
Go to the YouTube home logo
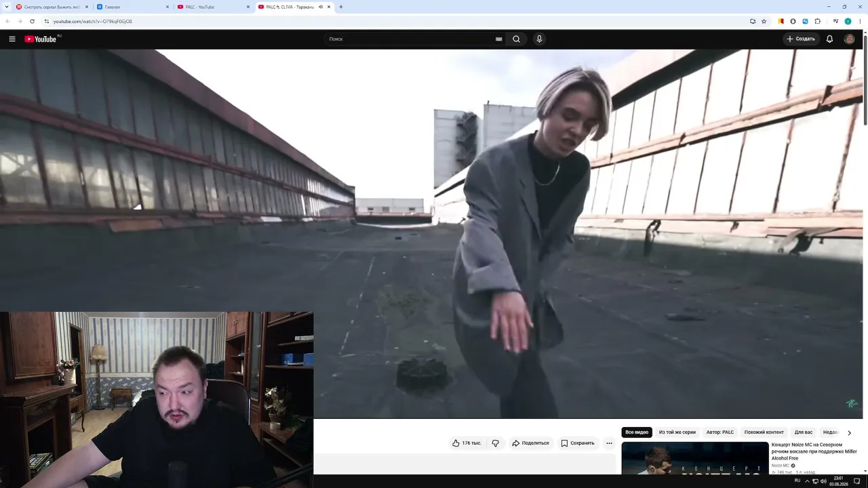(41, 39)
